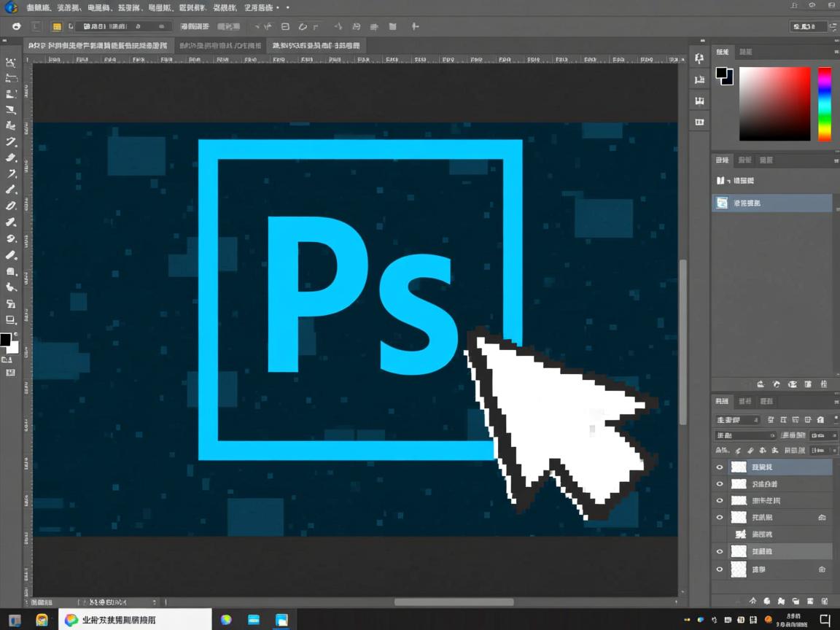Switch to the third document tab
Image resolution: width=840 pixels, height=630 pixels.
click(x=316, y=45)
